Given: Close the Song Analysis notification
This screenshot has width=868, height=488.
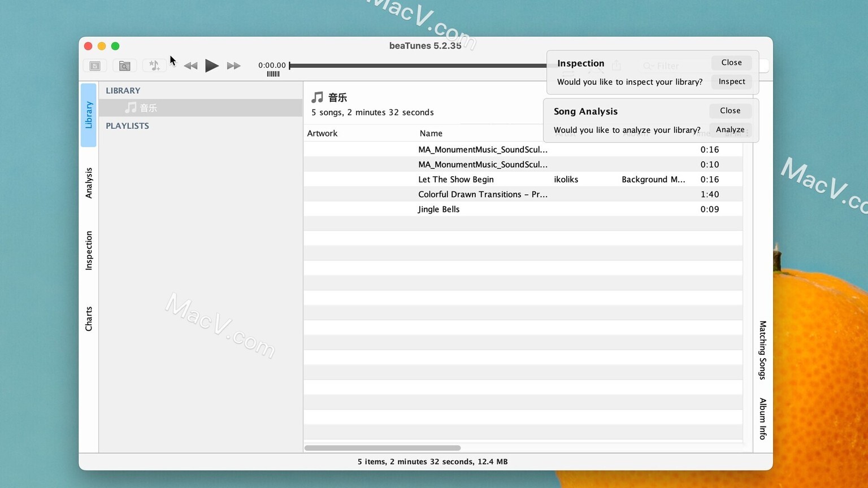Looking at the screenshot, I should [730, 110].
